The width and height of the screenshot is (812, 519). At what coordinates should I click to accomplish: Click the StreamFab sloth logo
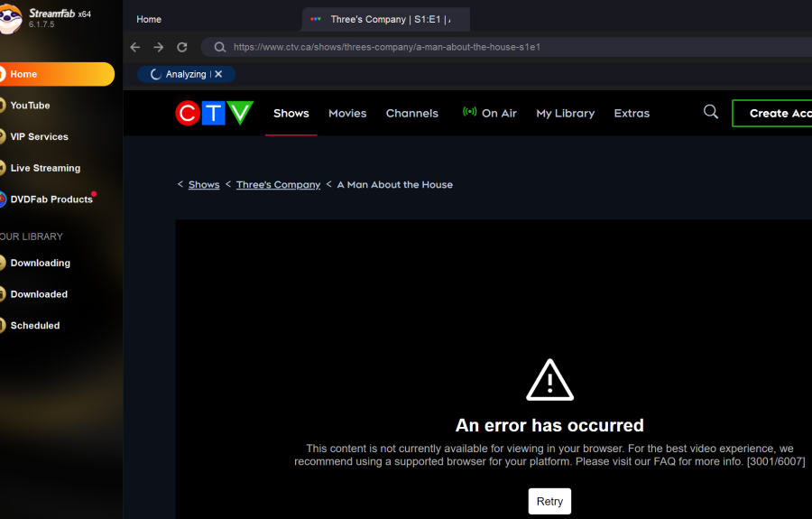coord(10,18)
